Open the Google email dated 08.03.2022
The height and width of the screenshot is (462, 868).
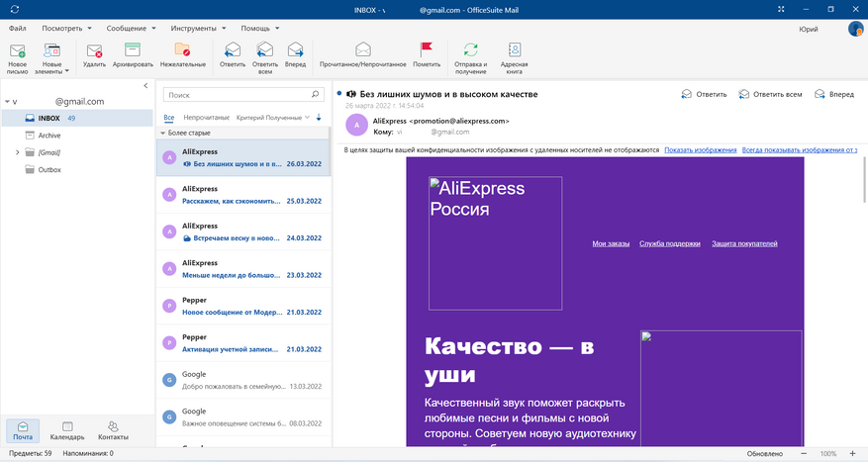(243, 417)
